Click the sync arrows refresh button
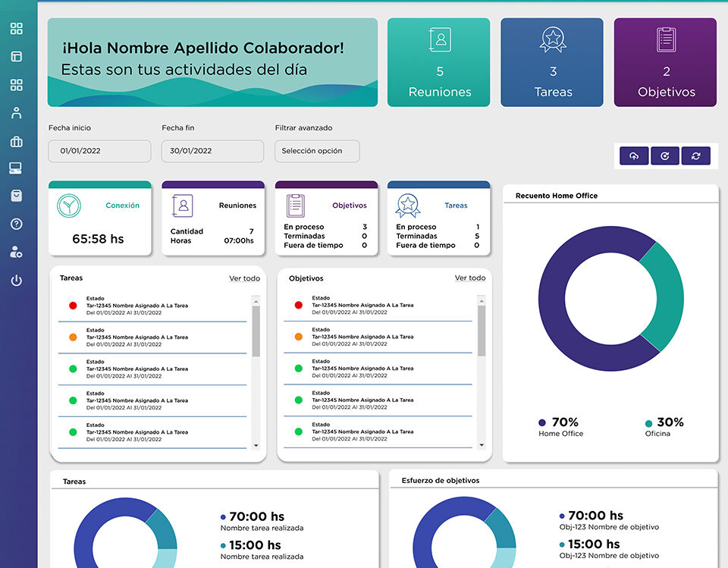Screen dimensions: 728x568 tap(695, 155)
